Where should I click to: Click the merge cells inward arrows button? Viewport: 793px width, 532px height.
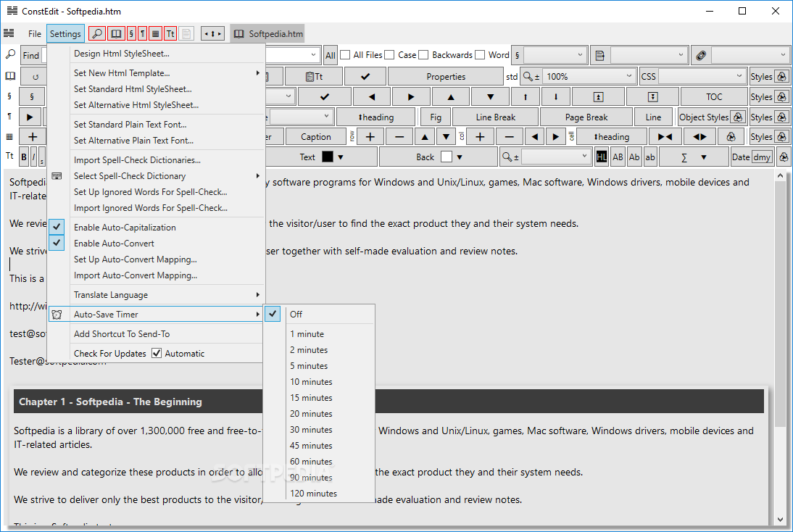pyautogui.click(x=665, y=136)
